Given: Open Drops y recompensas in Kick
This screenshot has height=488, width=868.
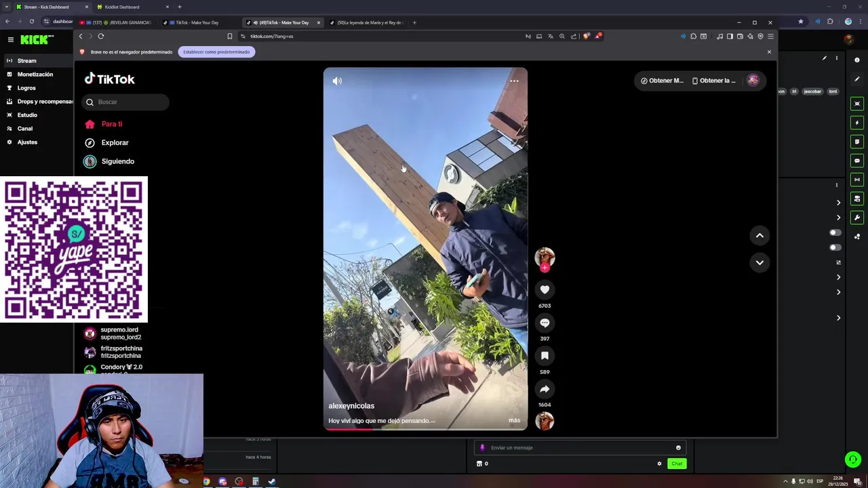Looking at the screenshot, I should [x=39, y=102].
